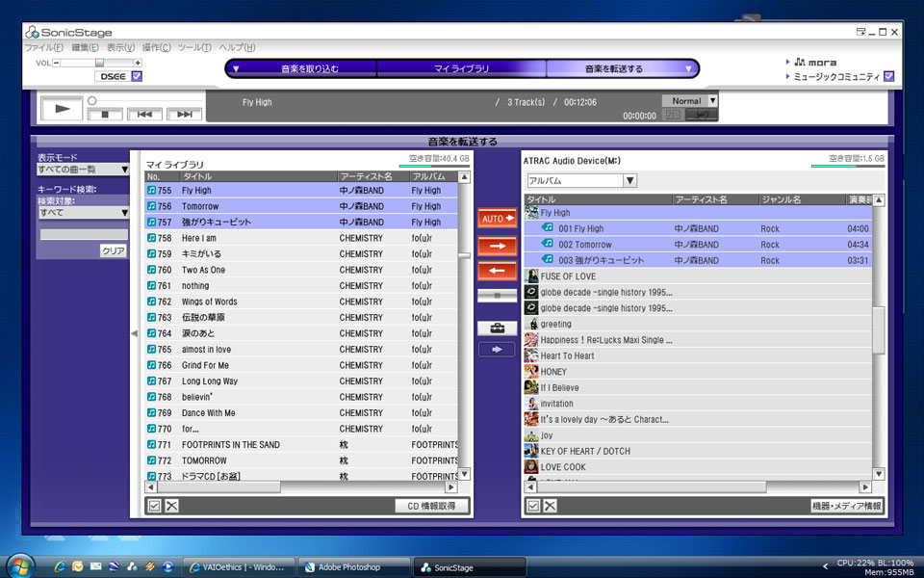Sort library by アーティスト名 column header
Viewport: 924px width, 578px height.
click(x=373, y=176)
